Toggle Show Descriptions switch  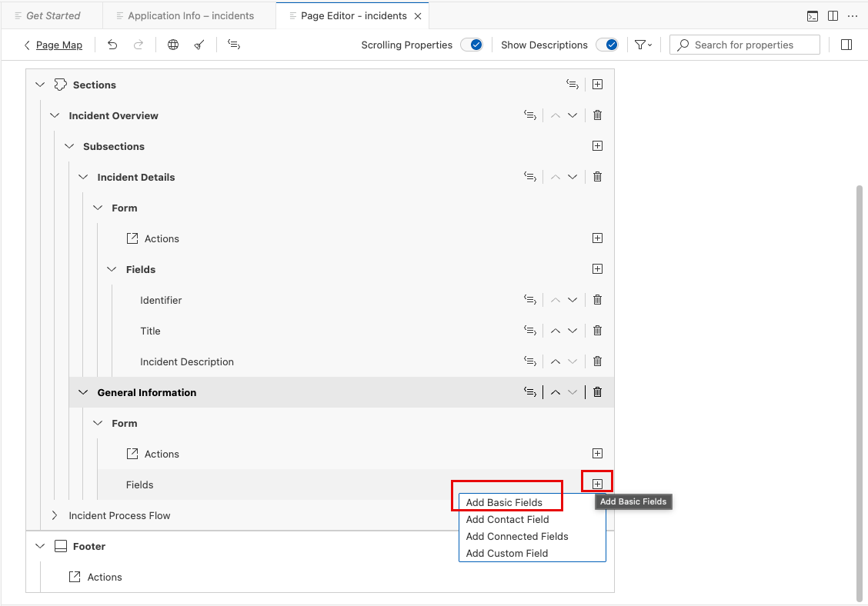click(x=607, y=45)
